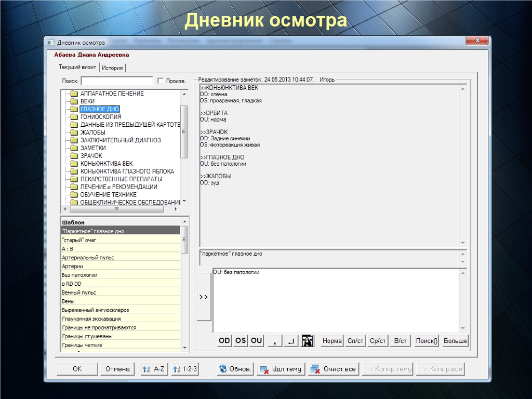Sort templates alphabetically with A-Z button
532x399 pixels.
154,369
